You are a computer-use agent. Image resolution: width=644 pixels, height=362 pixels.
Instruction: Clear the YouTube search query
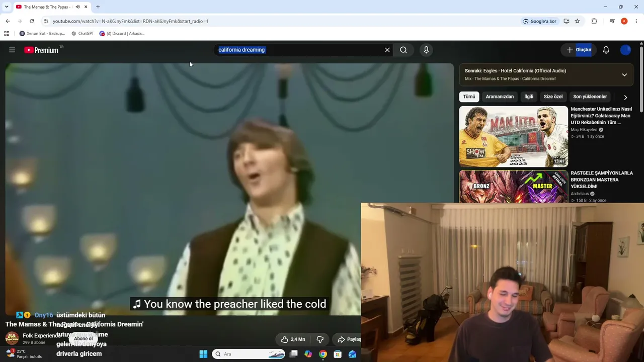pyautogui.click(x=387, y=50)
